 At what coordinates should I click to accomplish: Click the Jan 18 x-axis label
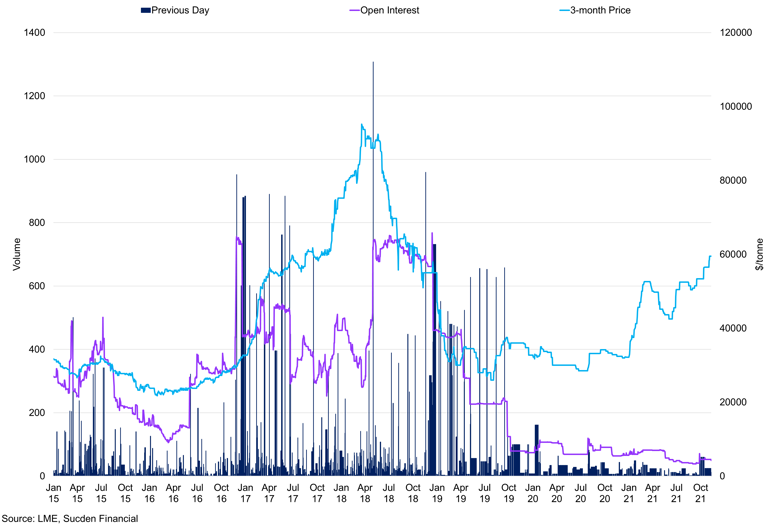pyautogui.click(x=340, y=491)
